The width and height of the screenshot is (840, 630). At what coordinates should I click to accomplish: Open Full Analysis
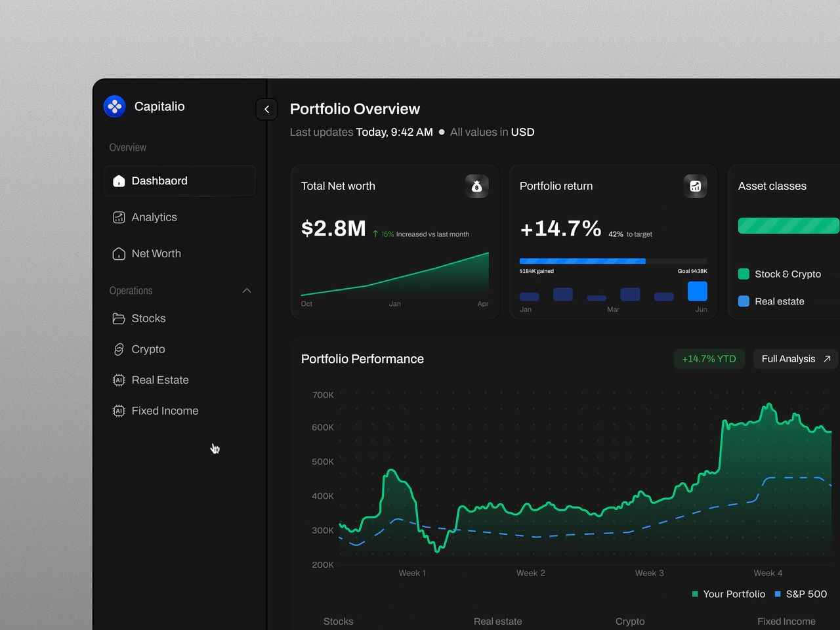click(796, 359)
